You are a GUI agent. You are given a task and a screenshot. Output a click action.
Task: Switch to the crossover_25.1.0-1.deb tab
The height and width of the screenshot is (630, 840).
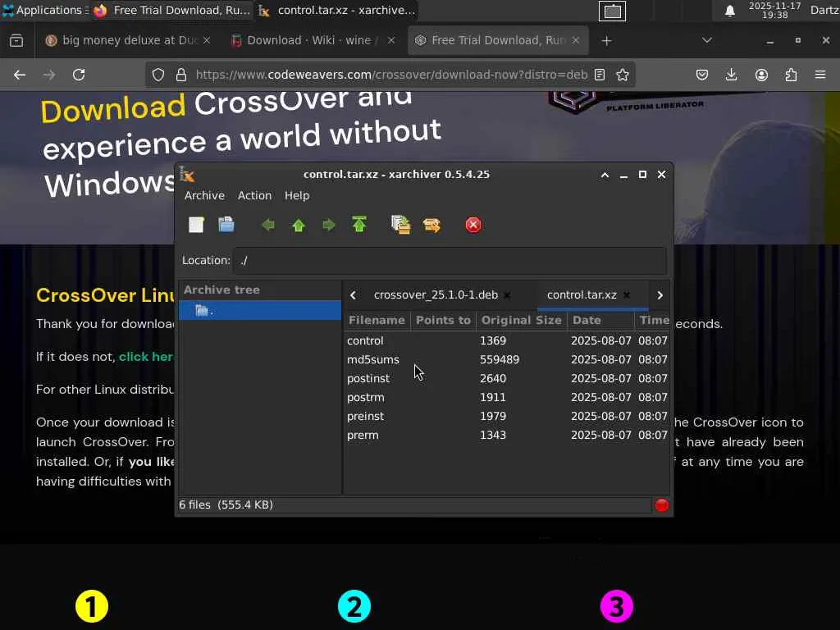click(436, 295)
